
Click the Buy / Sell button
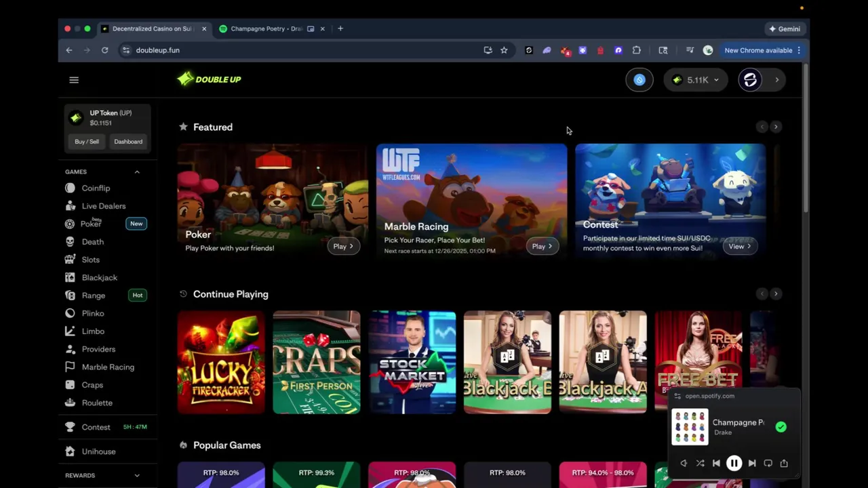[x=87, y=142]
